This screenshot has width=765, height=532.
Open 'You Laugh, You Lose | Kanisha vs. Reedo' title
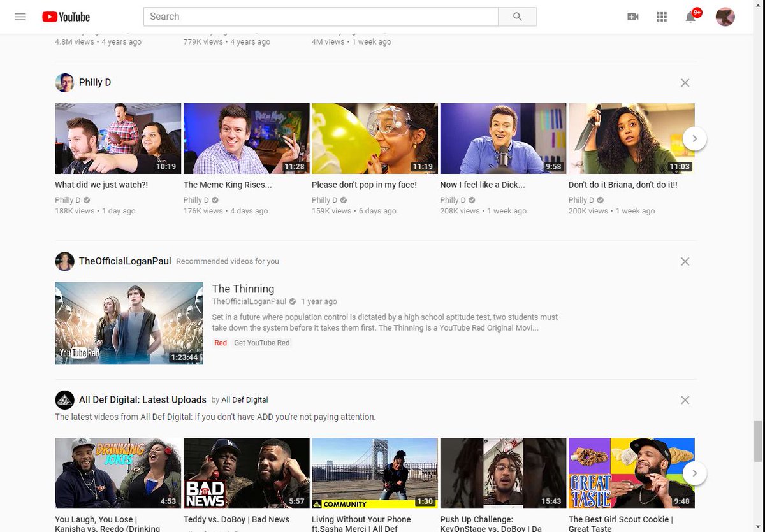click(x=108, y=524)
